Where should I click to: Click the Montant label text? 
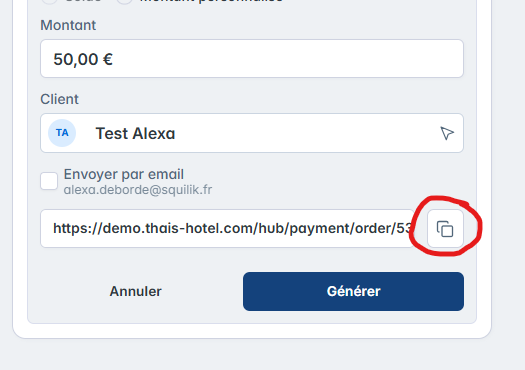coord(68,25)
